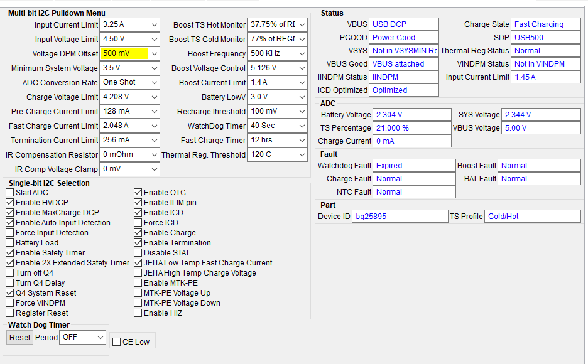Image resolution: width=588 pixels, height=364 pixels.
Task: Toggle Enable Termination checkbox
Action: pos(138,243)
